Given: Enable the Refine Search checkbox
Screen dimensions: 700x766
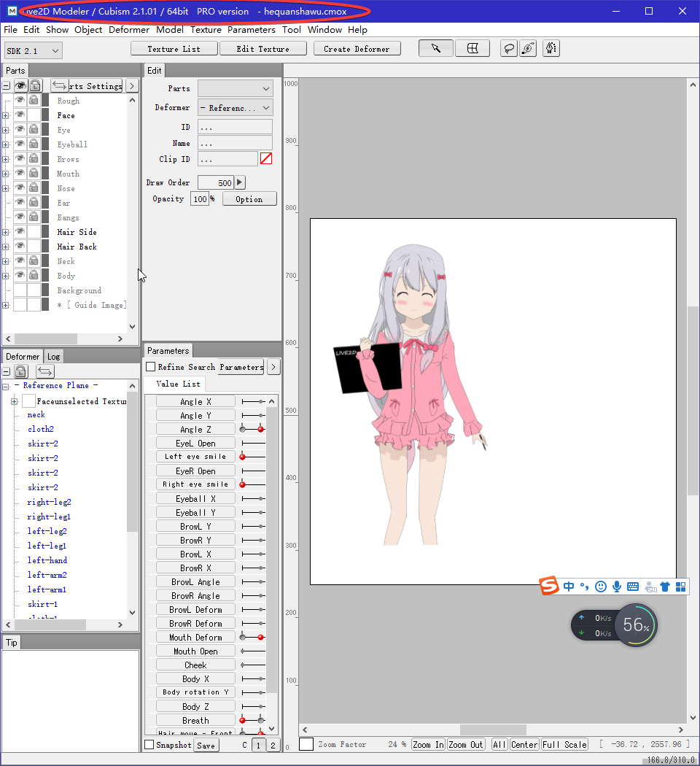Looking at the screenshot, I should pos(151,366).
